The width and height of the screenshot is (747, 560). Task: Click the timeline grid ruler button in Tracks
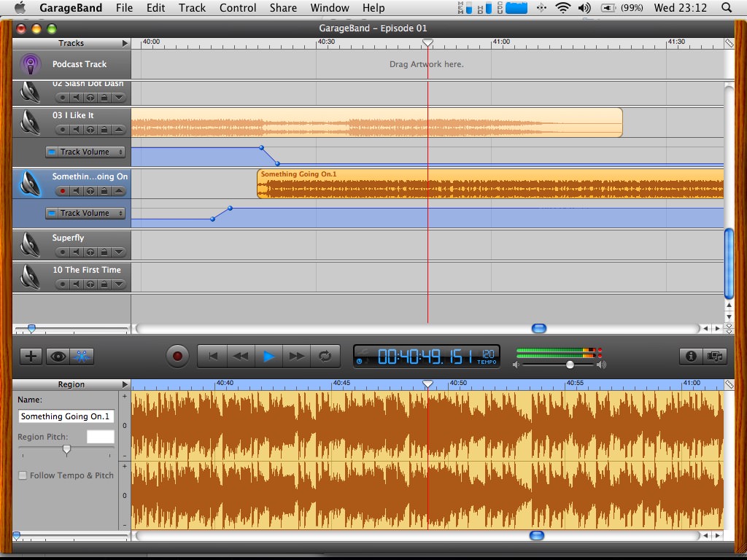point(729,43)
